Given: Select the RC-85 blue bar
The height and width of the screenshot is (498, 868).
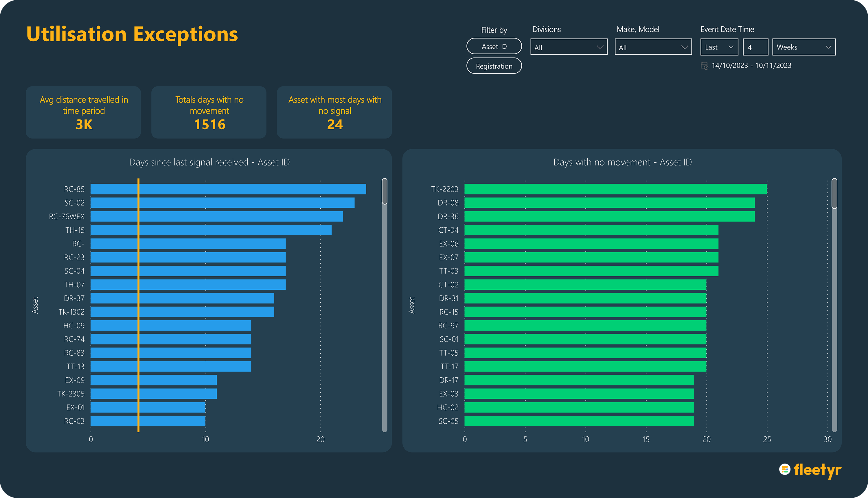Looking at the screenshot, I should coord(228,189).
